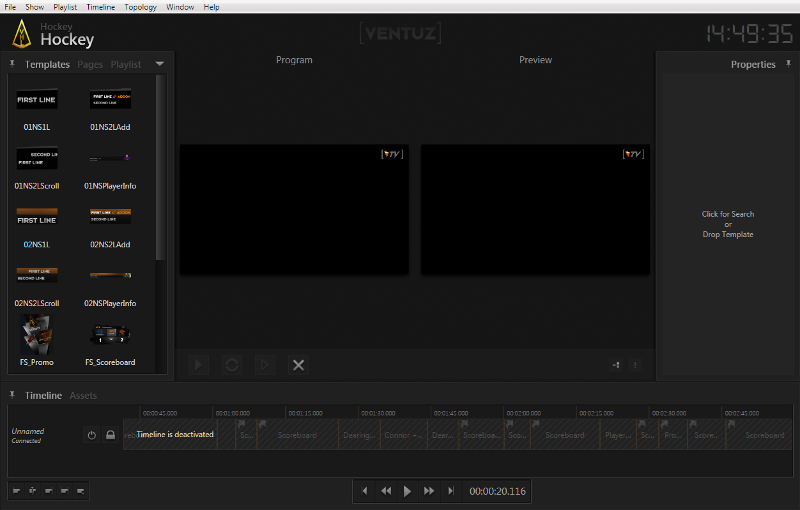Expand the Templates panel dropdown arrow
800x510 pixels.
click(160, 64)
